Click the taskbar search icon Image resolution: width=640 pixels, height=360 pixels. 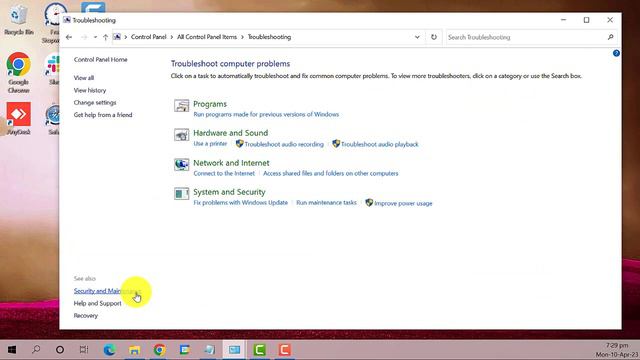click(x=36, y=350)
